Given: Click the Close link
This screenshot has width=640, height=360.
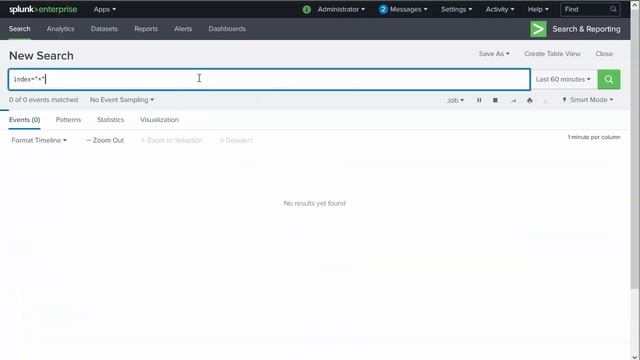Looking at the screenshot, I should pyautogui.click(x=604, y=53).
